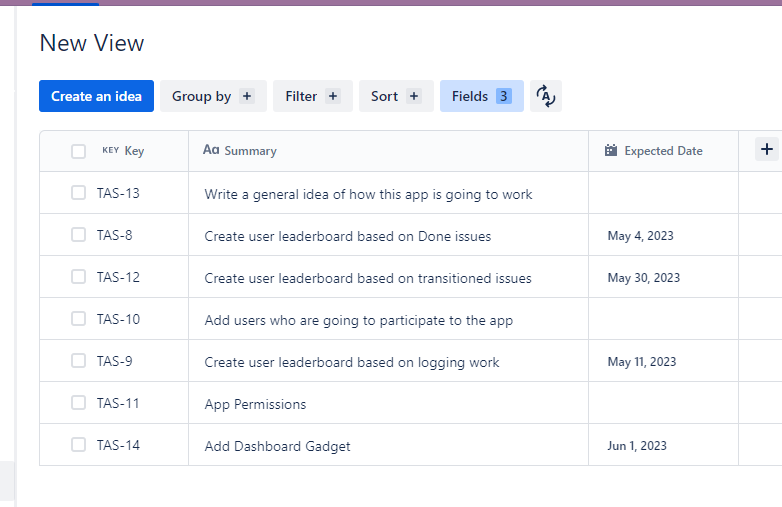Click empty Expected Date cell for TAS-10

tap(663, 319)
